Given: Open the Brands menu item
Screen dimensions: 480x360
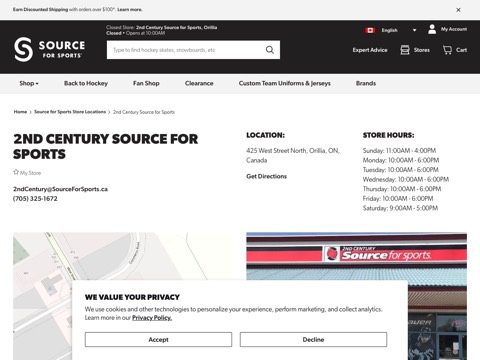Looking at the screenshot, I should click(x=366, y=83).
